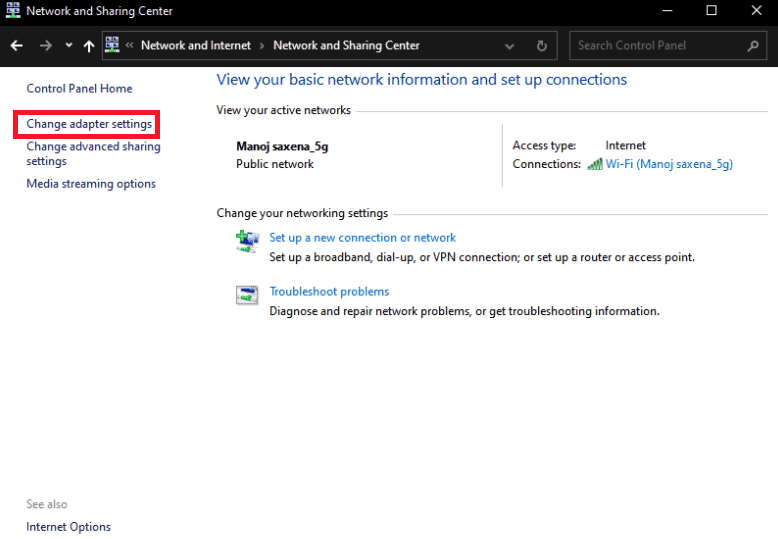Click the Troubleshoot problems icon
Screen dimensions: 778x539
click(x=247, y=295)
